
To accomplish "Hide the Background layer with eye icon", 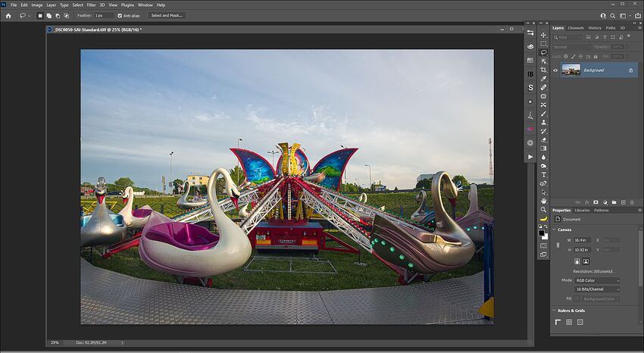I will pyautogui.click(x=555, y=70).
